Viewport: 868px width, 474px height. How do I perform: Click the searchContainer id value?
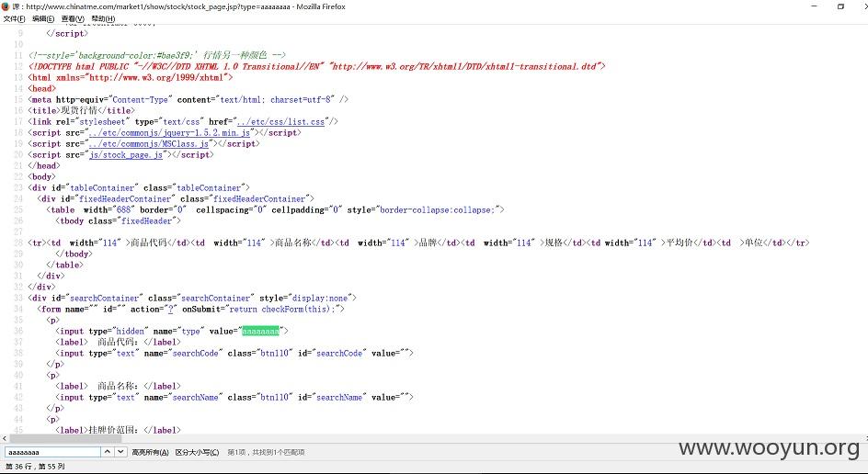pos(104,299)
